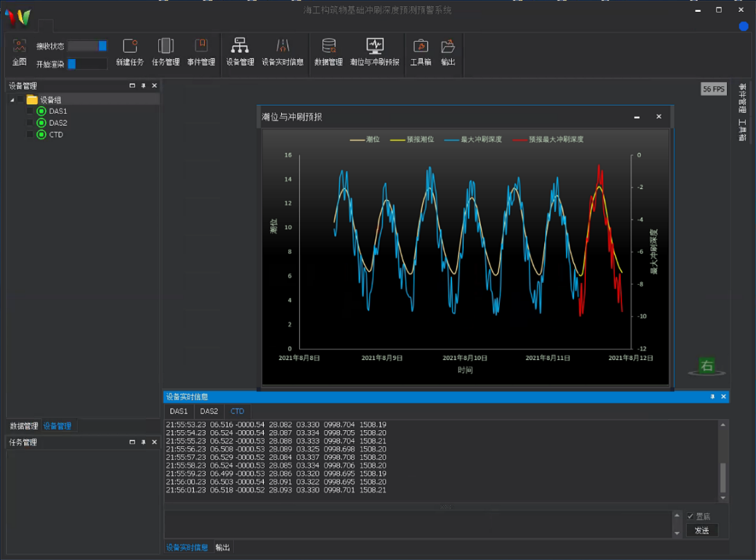
Task: Switch to the DAS2 data tab
Action: pyautogui.click(x=209, y=411)
